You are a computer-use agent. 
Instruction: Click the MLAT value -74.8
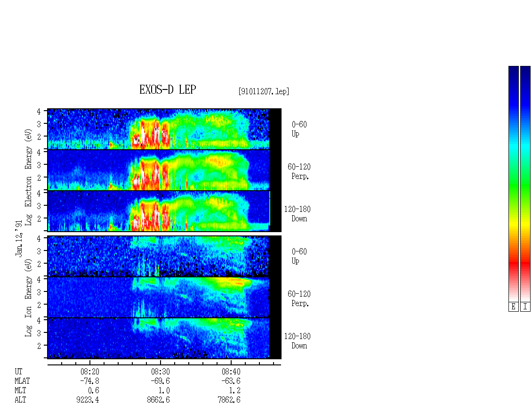tap(89, 381)
